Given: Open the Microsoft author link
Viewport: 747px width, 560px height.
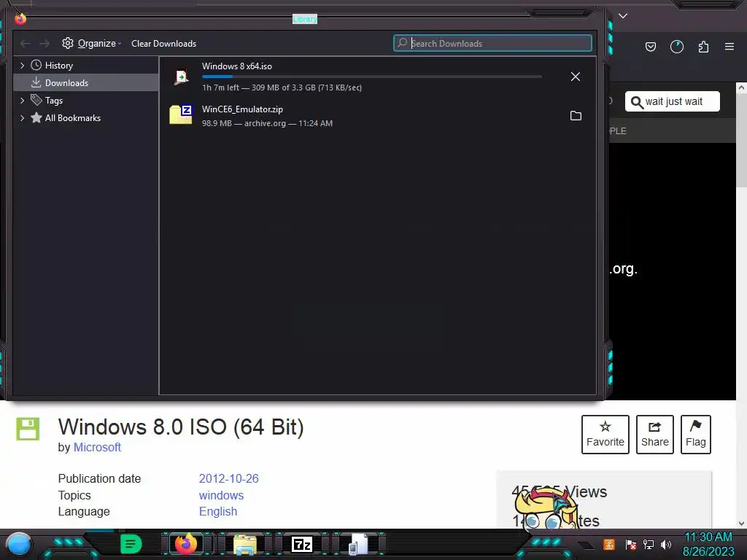Looking at the screenshot, I should [x=97, y=447].
